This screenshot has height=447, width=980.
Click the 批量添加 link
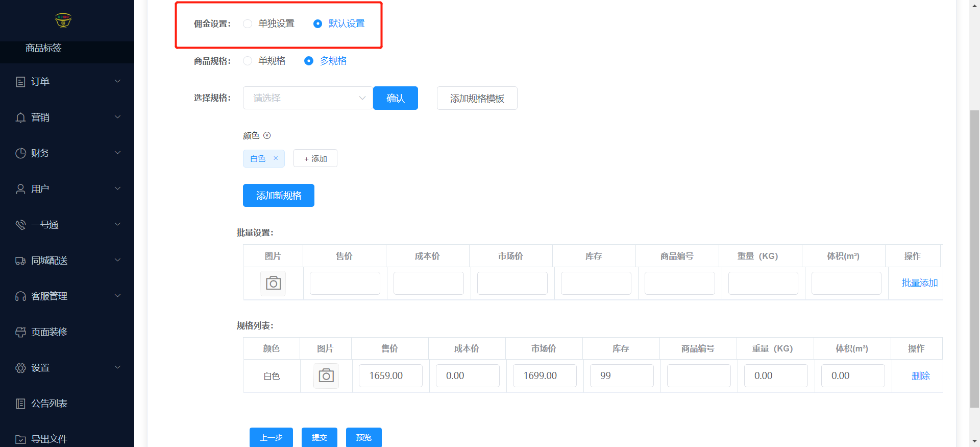coord(919,283)
